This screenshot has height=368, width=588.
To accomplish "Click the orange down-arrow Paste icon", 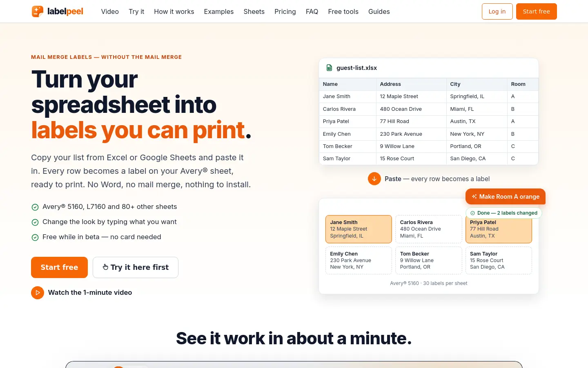I will 374,179.
